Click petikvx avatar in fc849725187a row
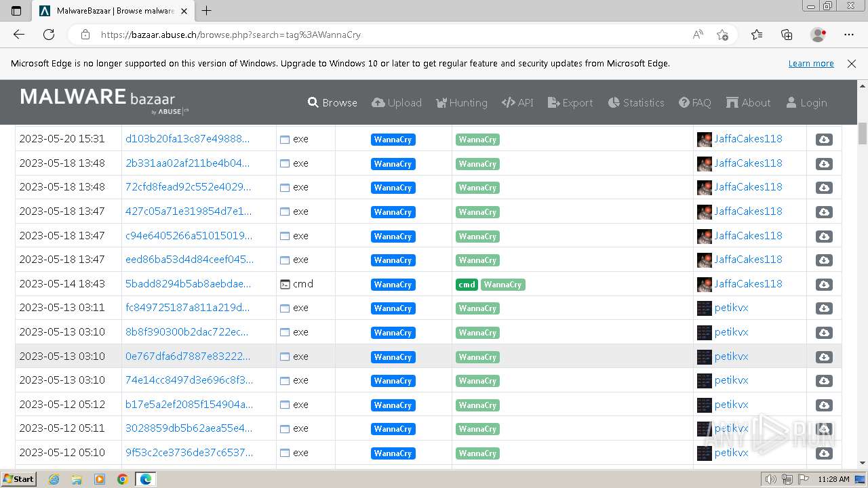This screenshot has height=488, width=868. pos(705,308)
